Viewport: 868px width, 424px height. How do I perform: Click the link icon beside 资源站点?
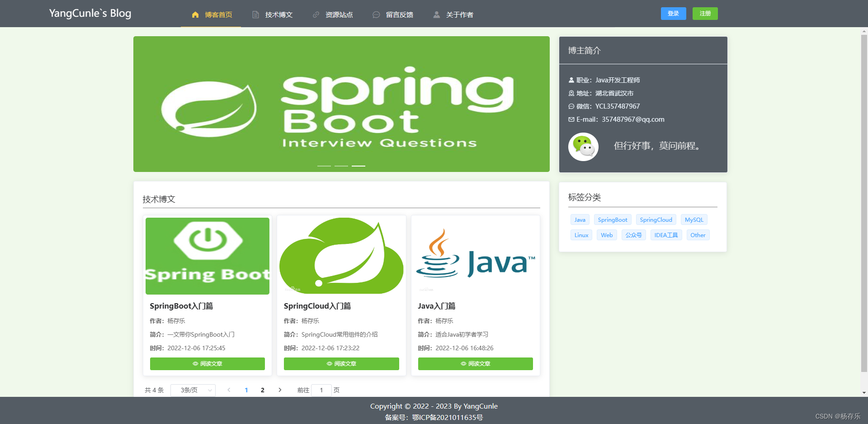pos(316,14)
